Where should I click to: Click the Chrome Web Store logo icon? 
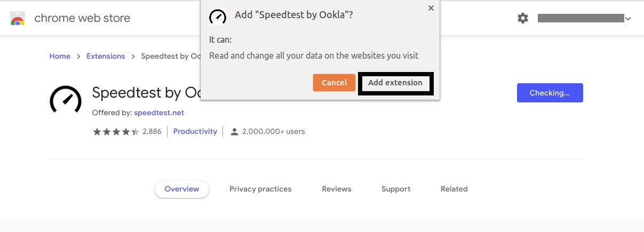pyautogui.click(x=18, y=19)
